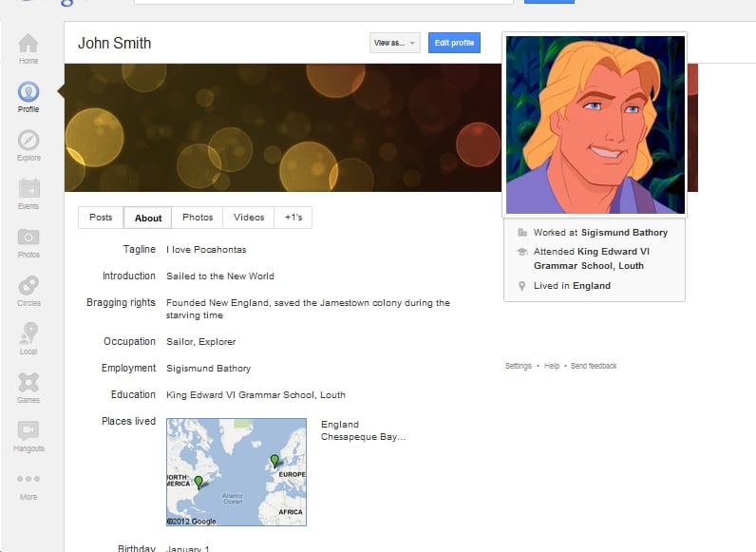This screenshot has width=756, height=552.
Task: Click the Edit profile button
Action: click(x=454, y=43)
